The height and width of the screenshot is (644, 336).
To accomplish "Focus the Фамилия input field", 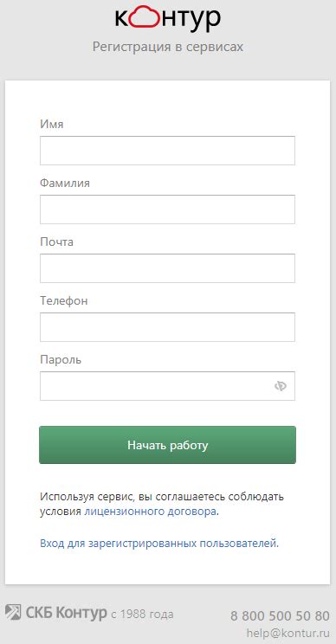I will click(x=168, y=209).
